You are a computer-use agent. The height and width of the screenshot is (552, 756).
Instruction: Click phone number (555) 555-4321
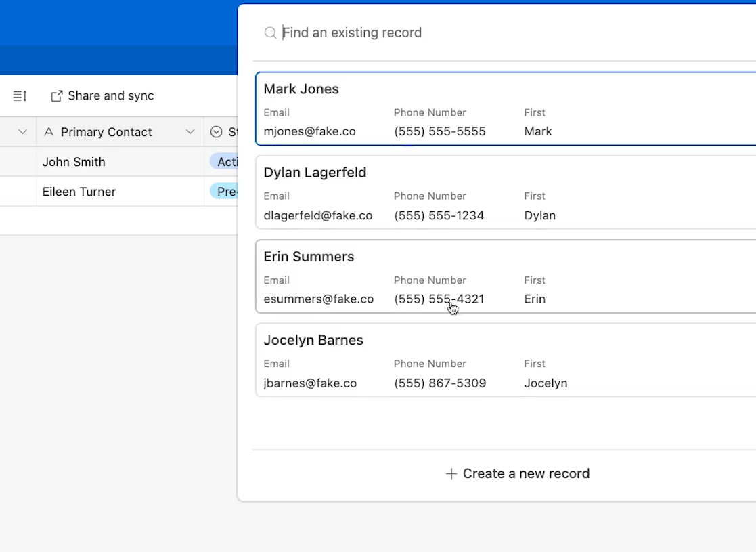[x=439, y=299]
